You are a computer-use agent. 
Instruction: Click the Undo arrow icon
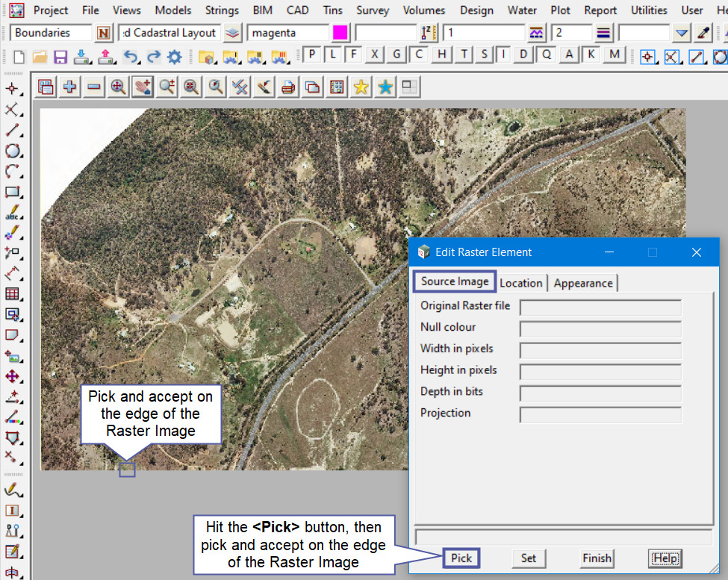coord(130,57)
